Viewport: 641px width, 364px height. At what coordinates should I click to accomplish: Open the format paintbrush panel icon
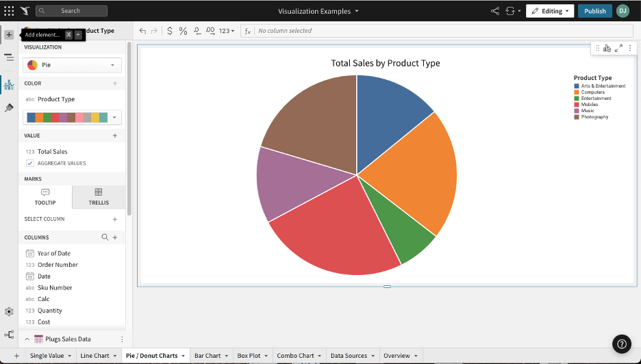[9, 108]
